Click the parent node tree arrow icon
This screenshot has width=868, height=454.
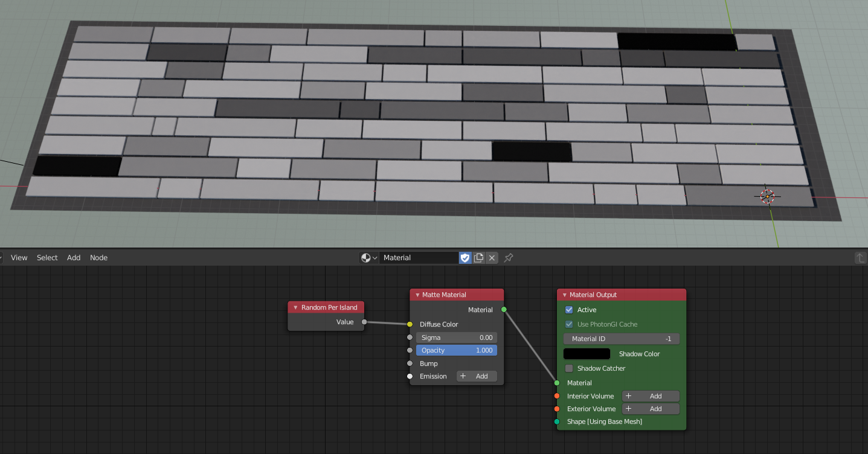point(860,258)
